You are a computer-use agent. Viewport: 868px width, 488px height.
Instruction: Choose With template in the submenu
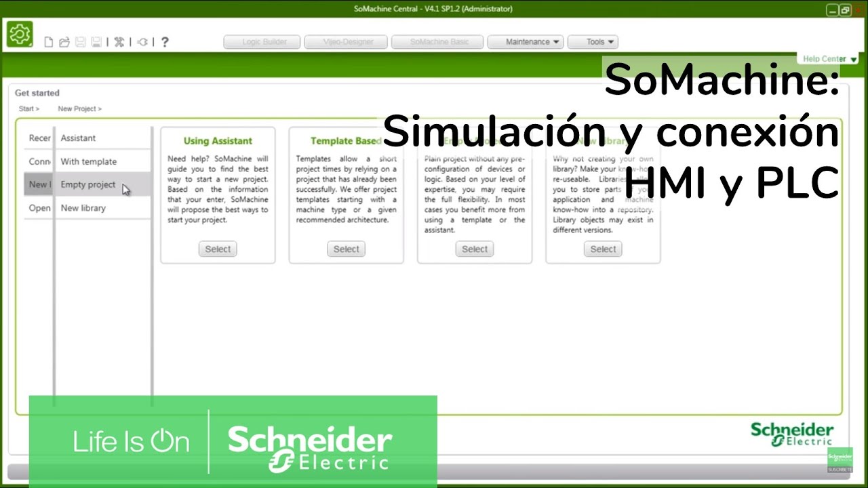pyautogui.click(x=103, y=161)
